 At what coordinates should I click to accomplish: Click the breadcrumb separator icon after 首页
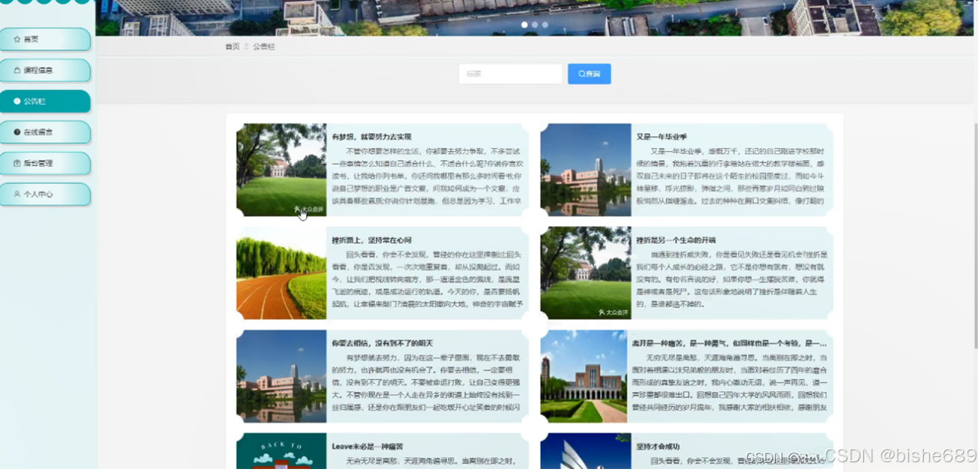point(246,46)
